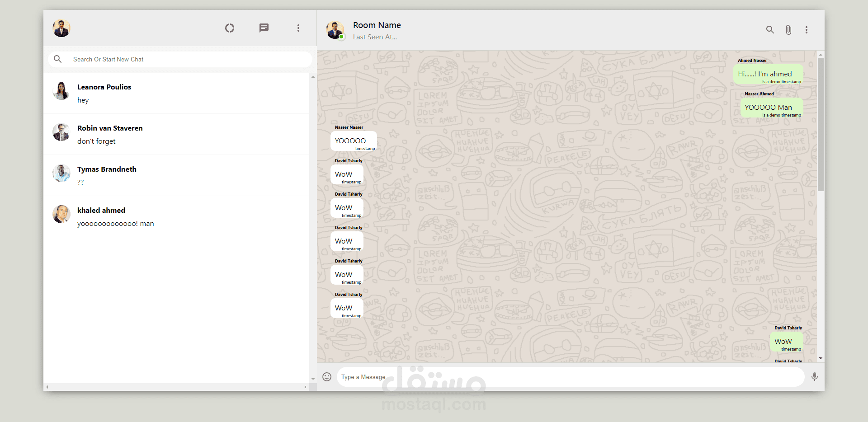Open chat with khaled ahmed

176,216
